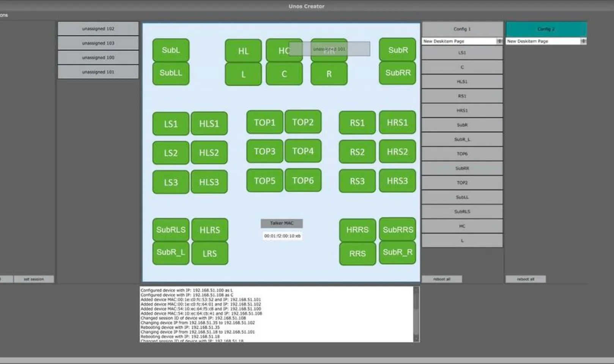
Task: Open Config 1 New Deskitem Page dropdown
Action: coord(462,41)
